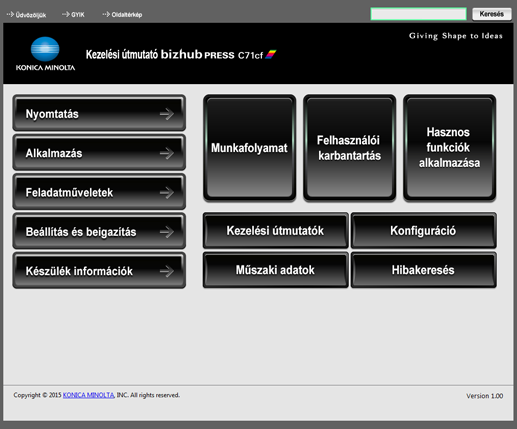
Task: Open the Munkafolyamat tile
Action: (249, 148)
